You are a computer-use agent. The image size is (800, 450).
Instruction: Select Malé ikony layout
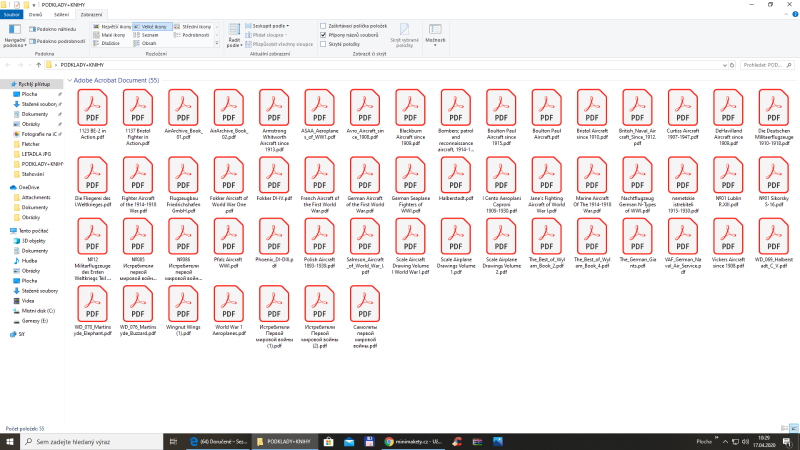(x=109, y=35)
